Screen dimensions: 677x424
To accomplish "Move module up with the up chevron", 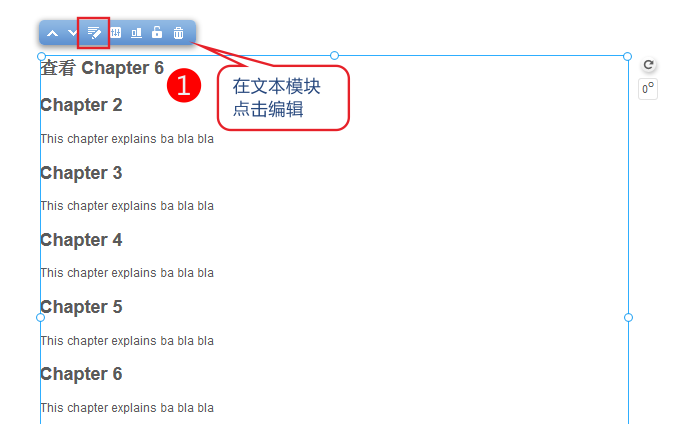I will (52, 33).
